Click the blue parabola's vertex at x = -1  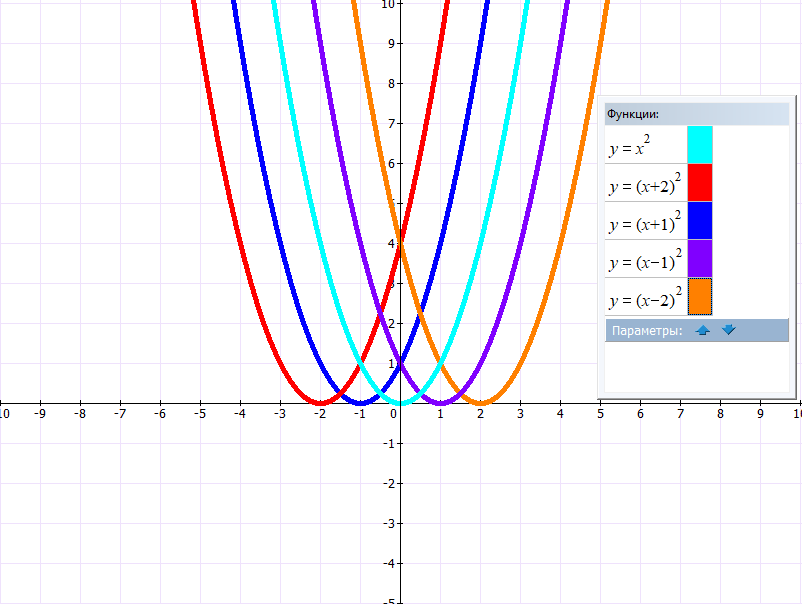[360, 402]
